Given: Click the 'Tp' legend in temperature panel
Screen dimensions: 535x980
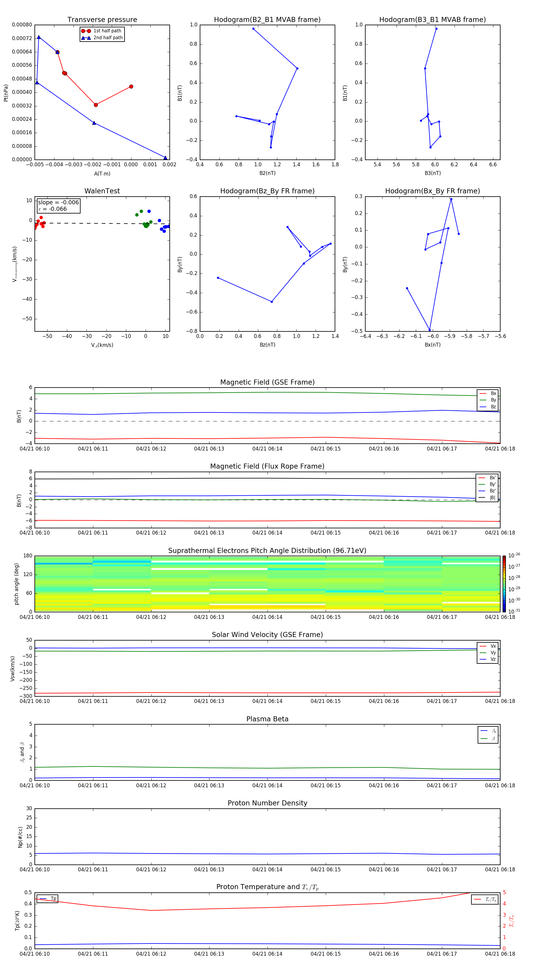Looking at the screenshot, I should click(47, 899).
